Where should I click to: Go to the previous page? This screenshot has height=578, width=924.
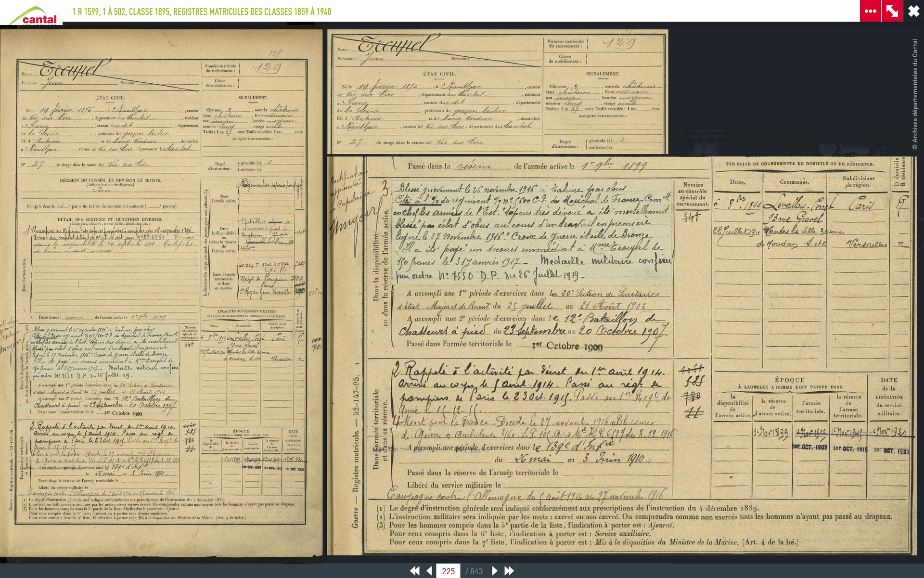click(429, 571)
